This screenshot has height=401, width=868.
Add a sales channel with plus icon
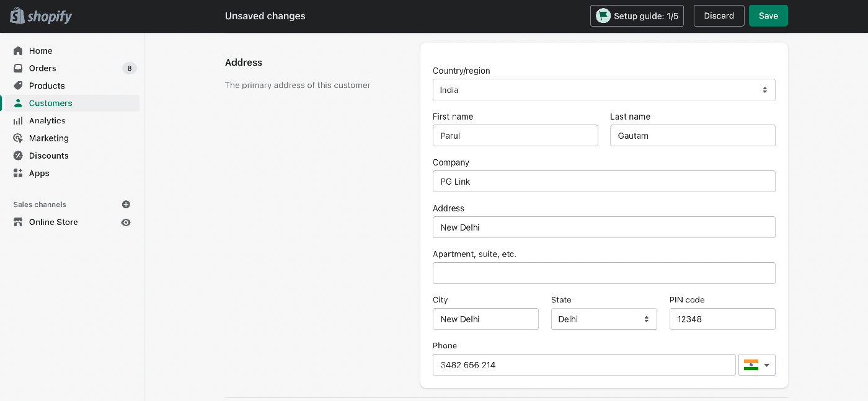[126, 205]
